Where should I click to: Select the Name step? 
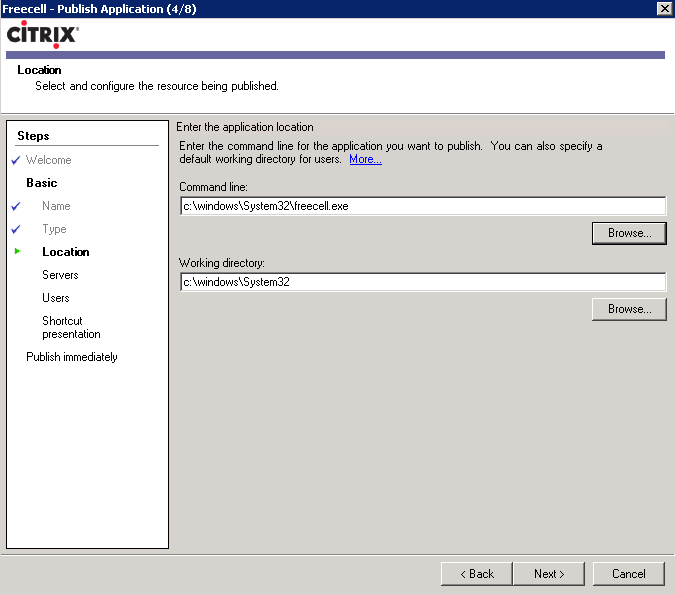56,206
